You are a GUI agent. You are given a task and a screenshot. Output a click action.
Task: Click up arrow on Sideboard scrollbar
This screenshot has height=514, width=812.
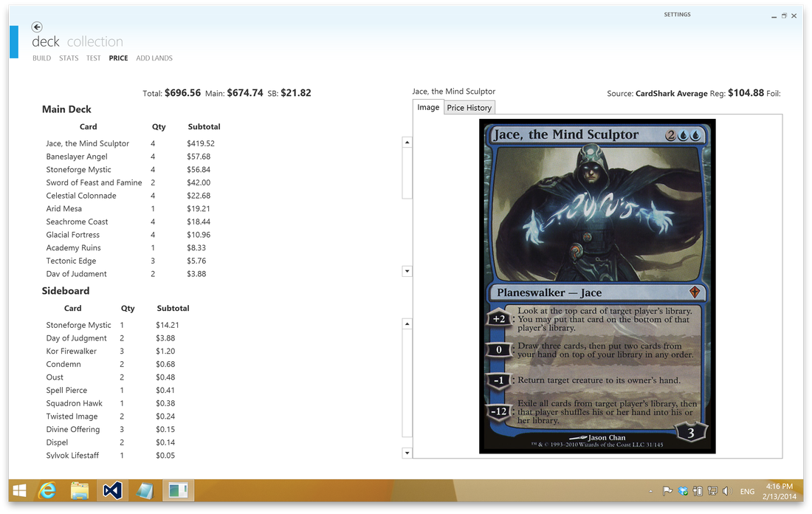407,323
